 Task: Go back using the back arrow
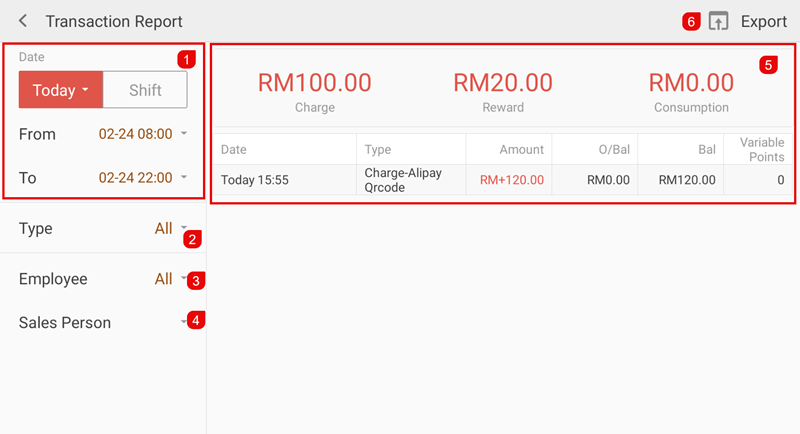[x=23, y=21]
